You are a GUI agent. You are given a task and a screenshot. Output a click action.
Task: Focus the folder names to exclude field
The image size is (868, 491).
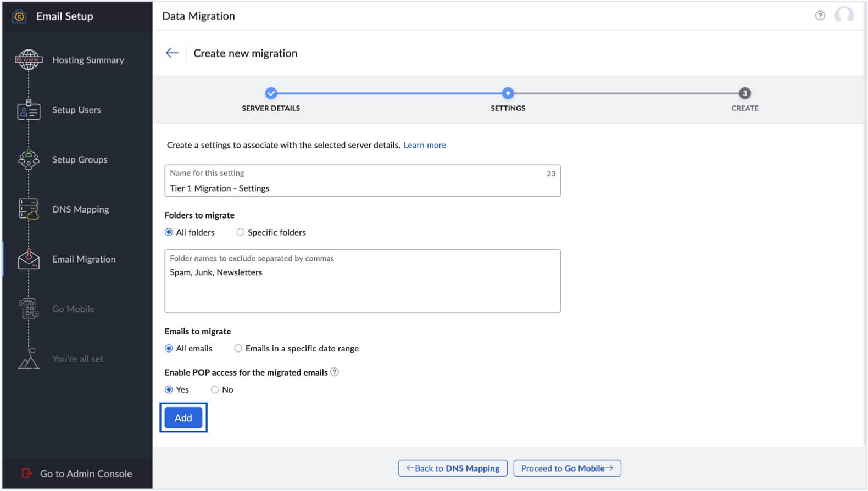tap(362, 288)
